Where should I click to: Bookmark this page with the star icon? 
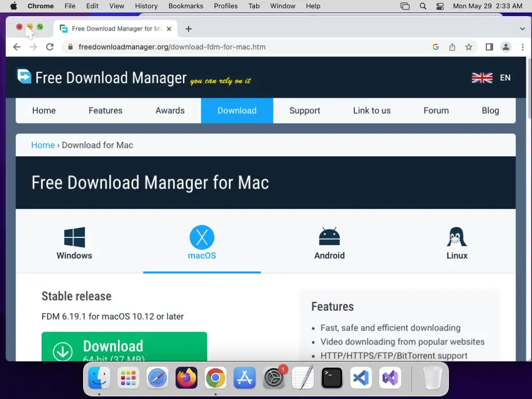click(x=469, y=47)
